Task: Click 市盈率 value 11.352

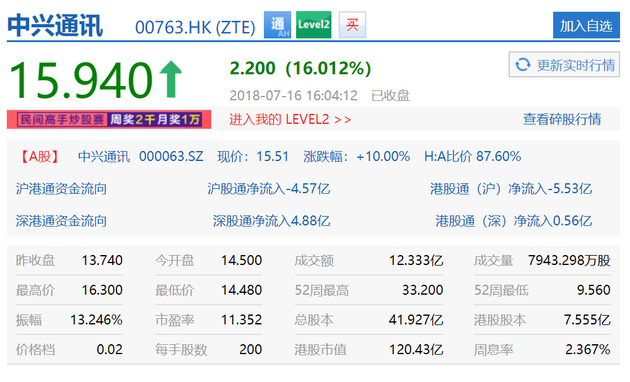Action: click(x=241, y=320)
